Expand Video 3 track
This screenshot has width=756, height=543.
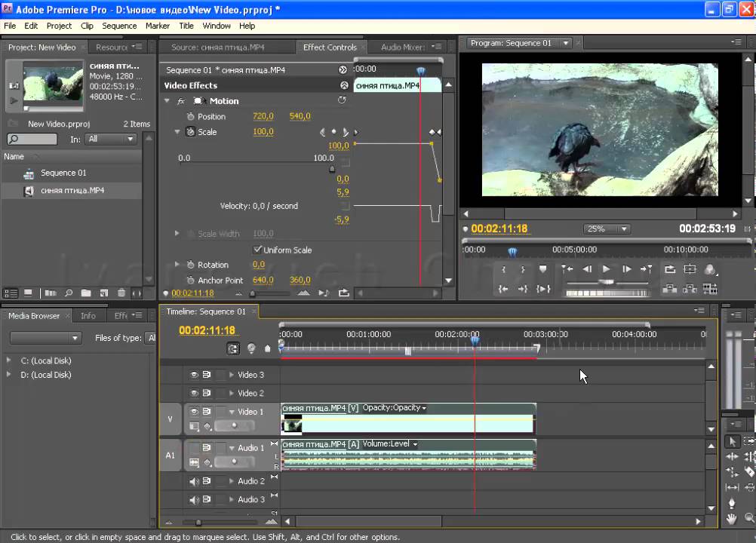point(232,374)
